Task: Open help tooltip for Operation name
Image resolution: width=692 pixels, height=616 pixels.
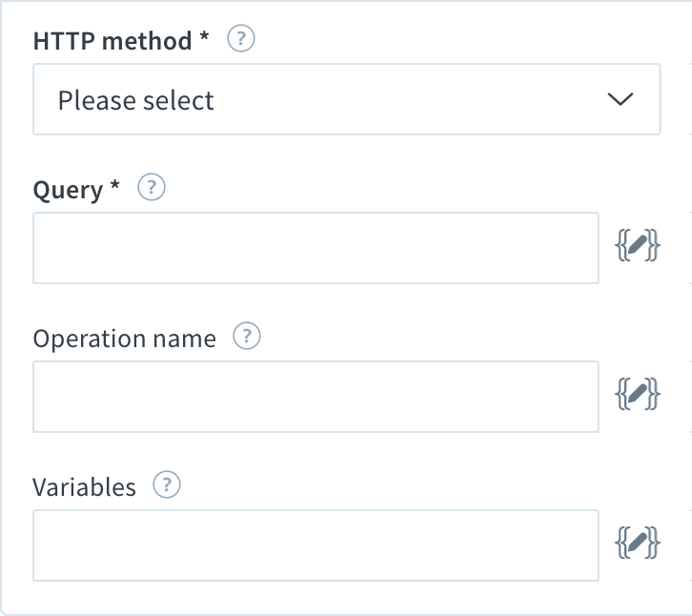Action: tap(247, 336)
